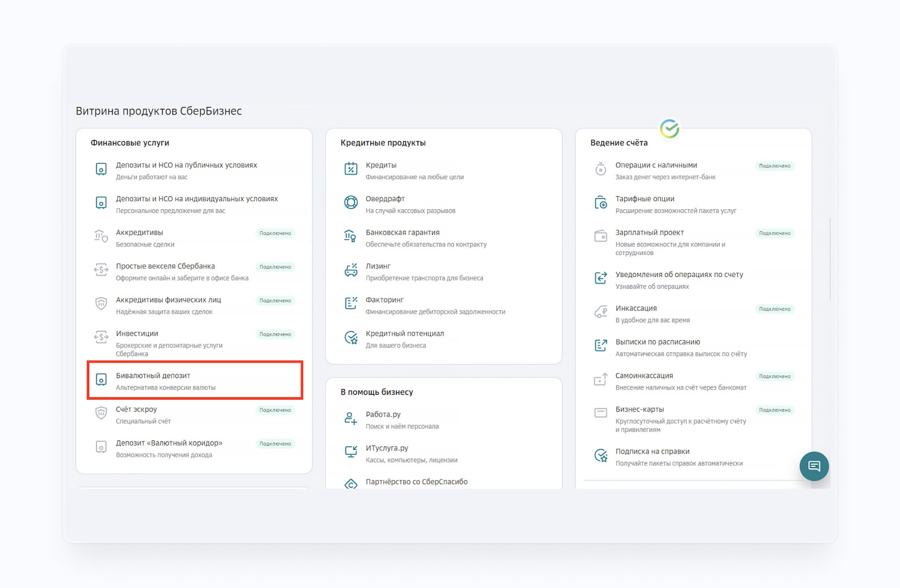Open Тарифные опции in Ведение счёта
Image resolution: width=900 pixels, height=588 pixels.
[x=644, y=199]
